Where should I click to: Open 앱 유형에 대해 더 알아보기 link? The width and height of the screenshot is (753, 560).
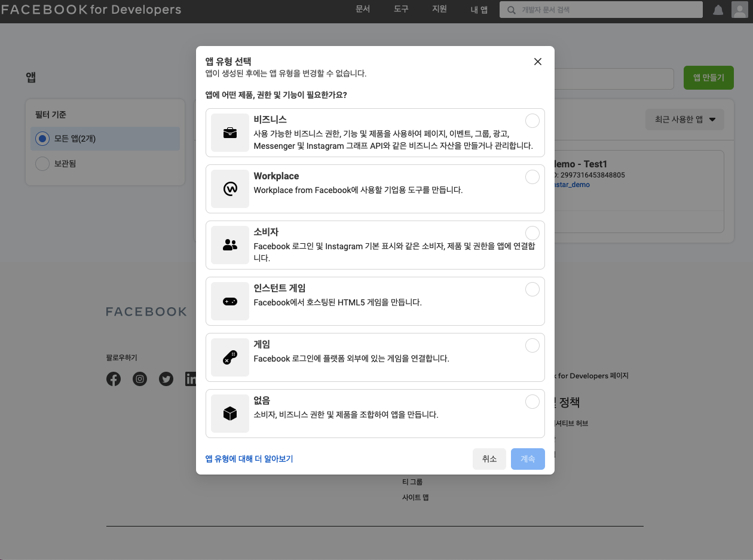coord(249,459)
